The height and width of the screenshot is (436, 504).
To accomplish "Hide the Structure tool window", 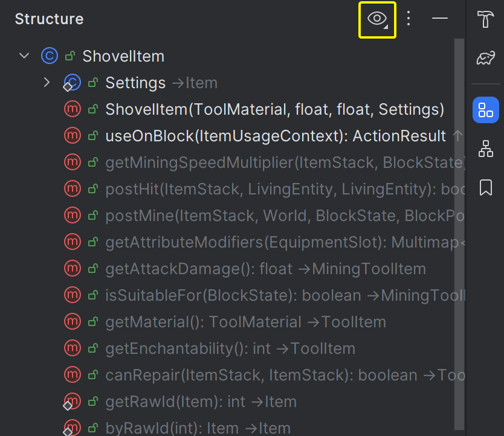I will tap(440, 19).
